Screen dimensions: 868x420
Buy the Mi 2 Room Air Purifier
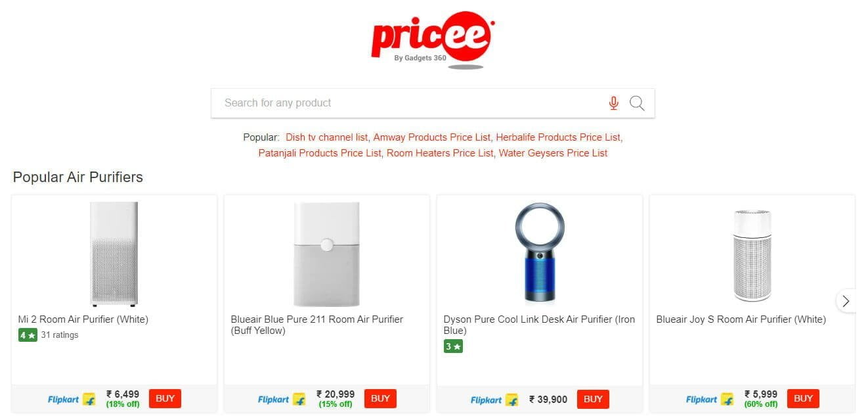pyautogui.click(x=165, y=398)
